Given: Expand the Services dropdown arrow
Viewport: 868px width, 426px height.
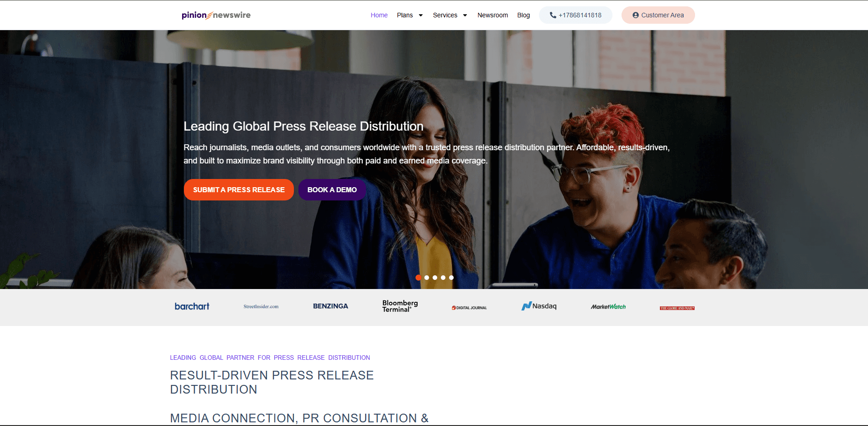Looking at the screenshot, I should 465,15.
